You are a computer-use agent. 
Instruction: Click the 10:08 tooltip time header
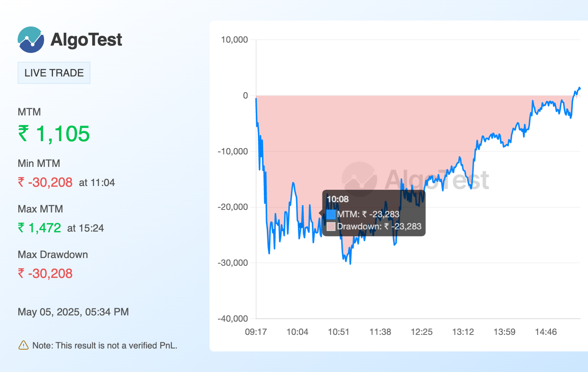click(x=337, y=199)
